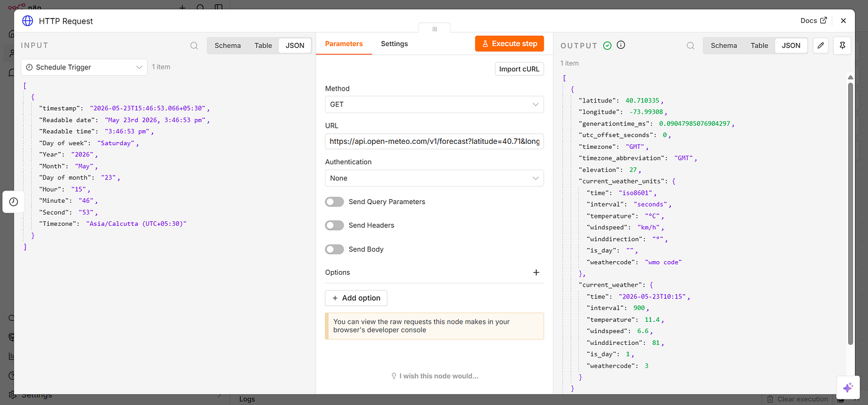
Task: Click the "km/h" windspeed unit value
Action: pos(649,227)
